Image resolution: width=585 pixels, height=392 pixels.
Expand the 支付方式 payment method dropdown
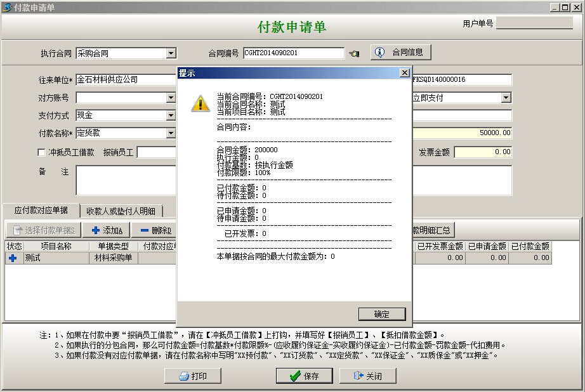[171, 115]
